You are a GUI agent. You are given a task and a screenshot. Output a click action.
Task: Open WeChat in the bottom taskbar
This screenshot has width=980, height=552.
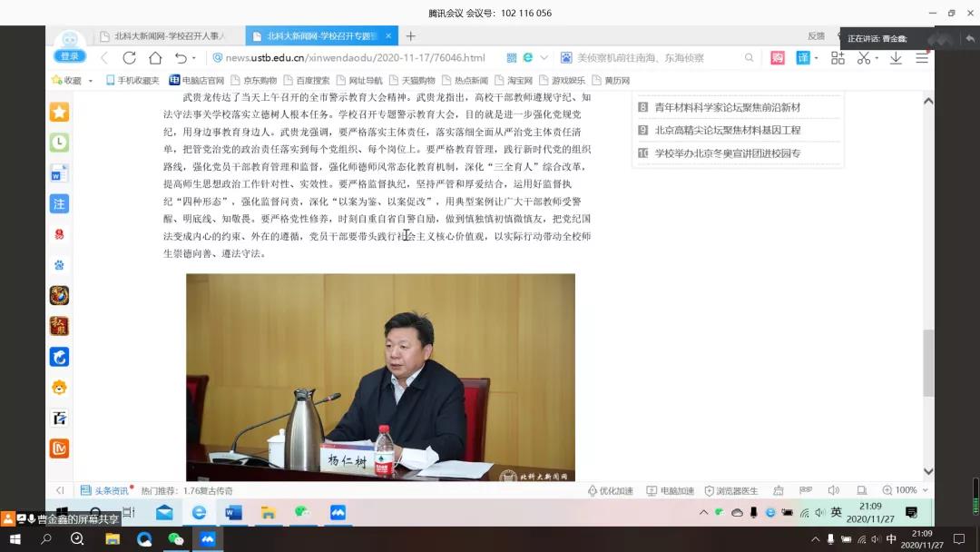tap(176, 539)
